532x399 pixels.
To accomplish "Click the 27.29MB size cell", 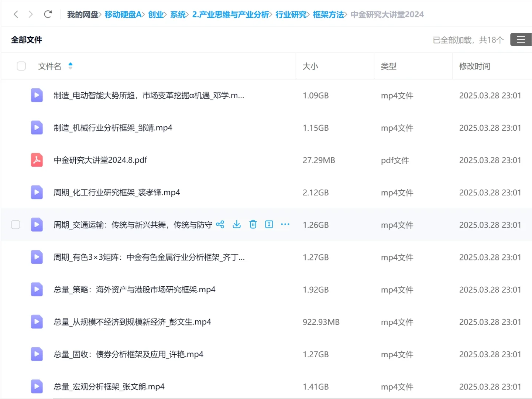I will [319, 160].
